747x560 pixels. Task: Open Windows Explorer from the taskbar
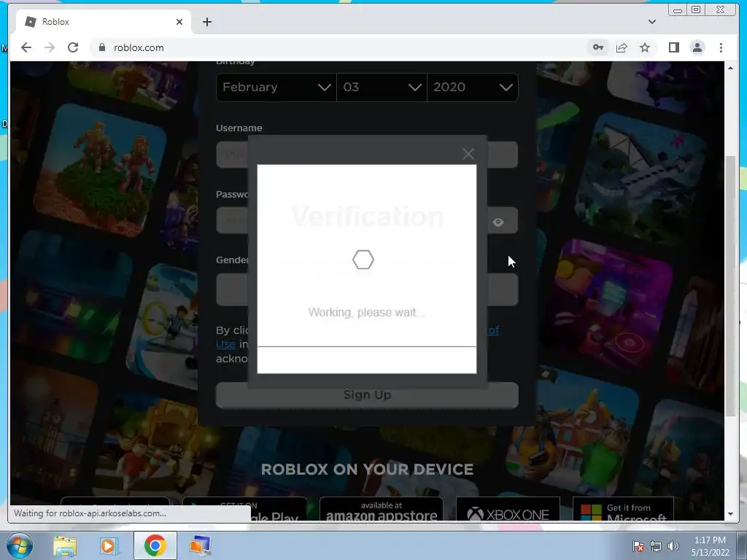(65, 545)
